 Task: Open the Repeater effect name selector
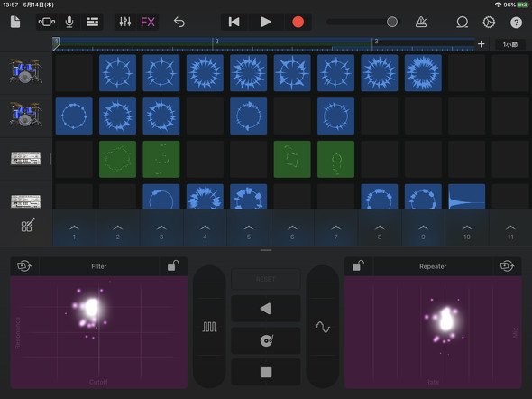[x=433, y=266]
